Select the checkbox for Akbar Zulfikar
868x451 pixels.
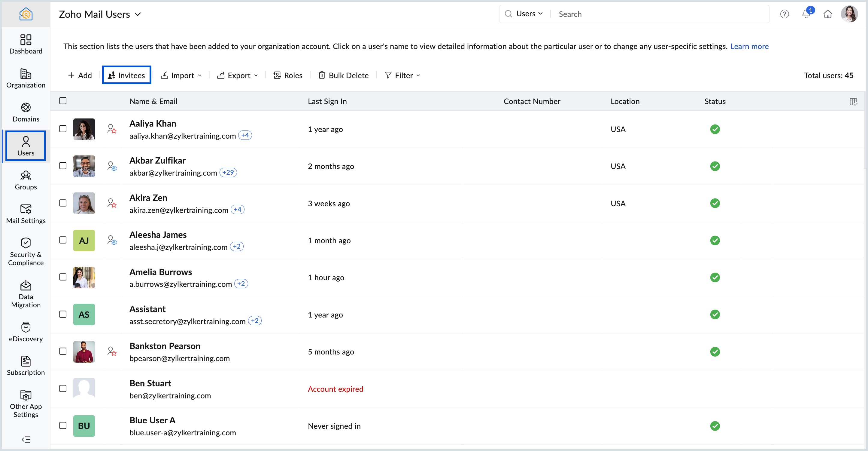click(x=63, y=166)
